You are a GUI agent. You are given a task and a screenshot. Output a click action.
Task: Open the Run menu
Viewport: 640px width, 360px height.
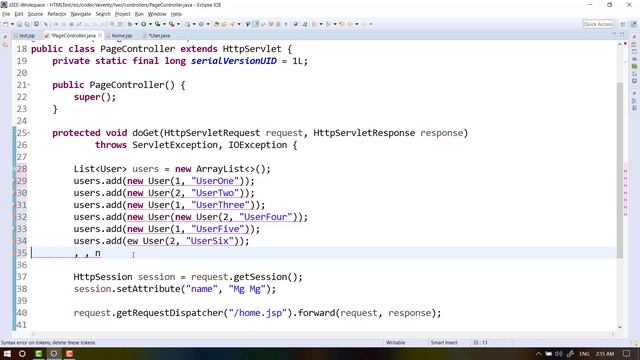(139, 14)
